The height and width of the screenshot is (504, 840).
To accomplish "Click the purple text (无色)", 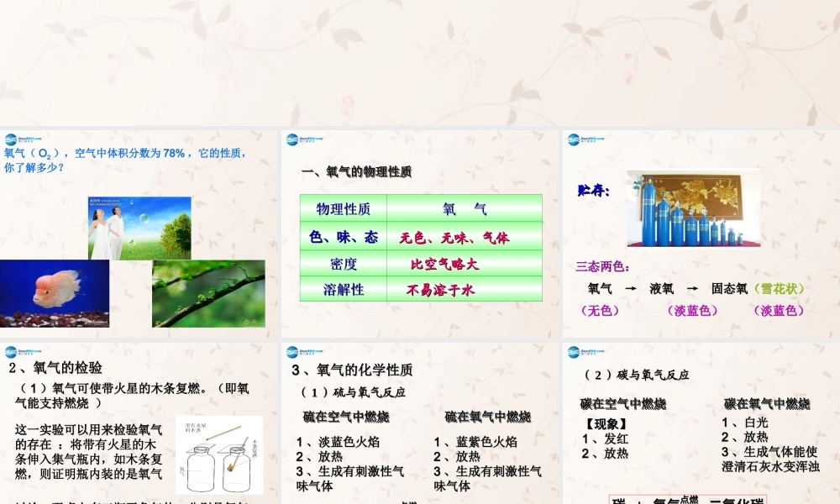I will coord(600,310).
